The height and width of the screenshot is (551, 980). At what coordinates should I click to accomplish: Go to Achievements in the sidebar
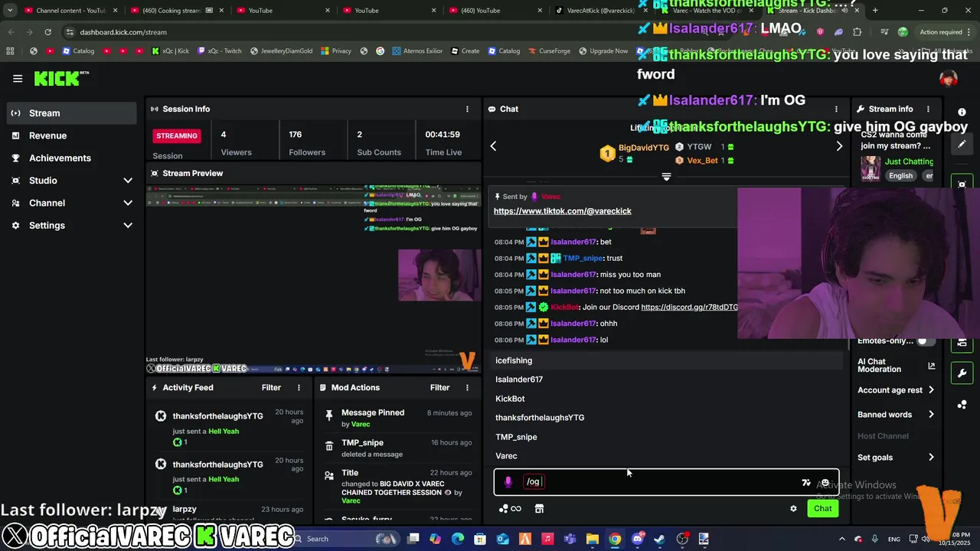click(72, 158)
